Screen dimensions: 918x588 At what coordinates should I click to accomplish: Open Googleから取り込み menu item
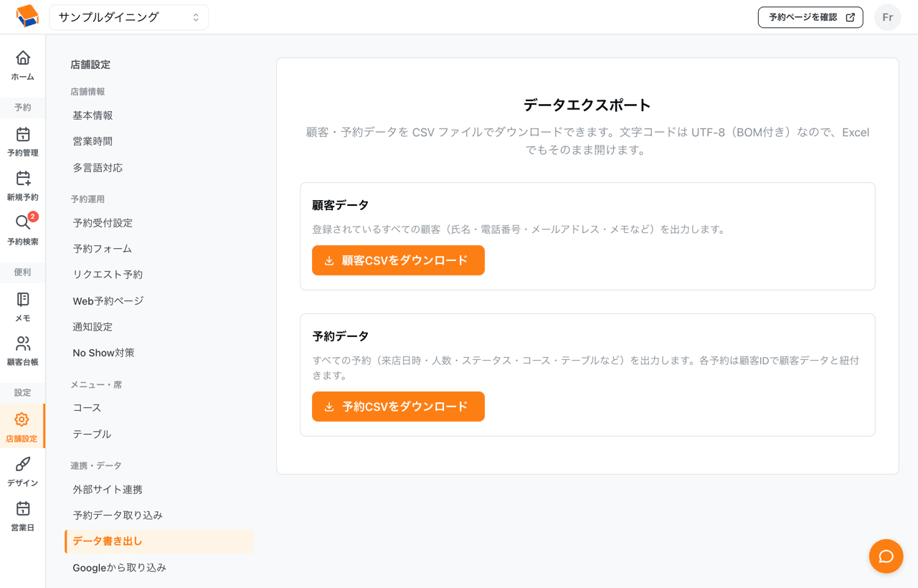point(119,568)
